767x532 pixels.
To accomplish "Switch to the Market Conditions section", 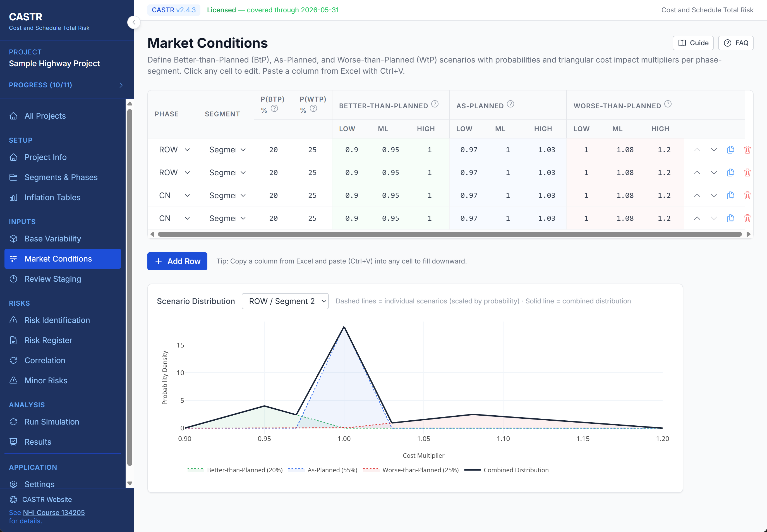I will (x=58, y=259).
